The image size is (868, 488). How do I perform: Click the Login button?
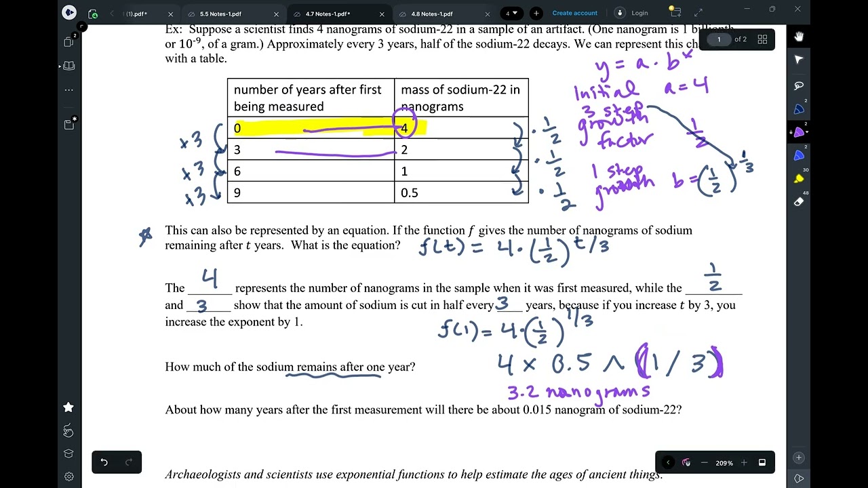639,13
